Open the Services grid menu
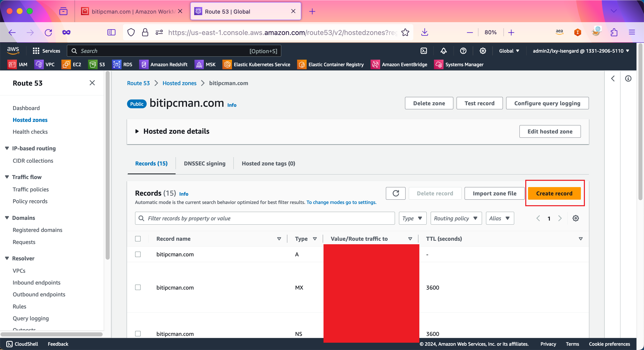Viewport: 644px width, 350px height. pyautogui.click(x=47, y=51)
